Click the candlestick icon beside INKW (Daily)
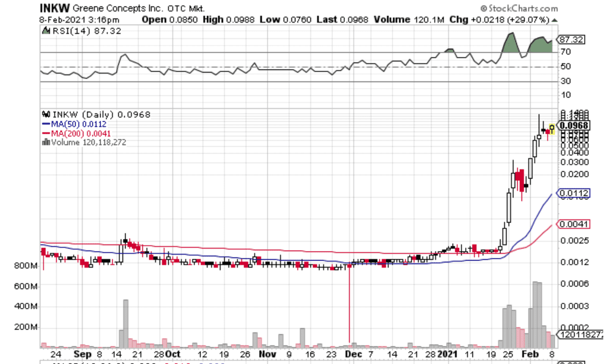Viewport: 609px width, 364px height. pyautogui.click(x=46, y=114)
